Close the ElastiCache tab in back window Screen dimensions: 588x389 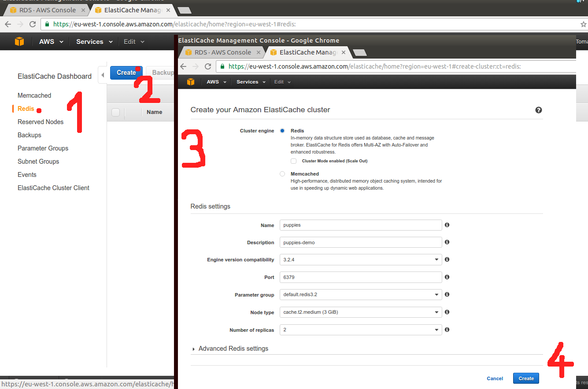point(168,10)
